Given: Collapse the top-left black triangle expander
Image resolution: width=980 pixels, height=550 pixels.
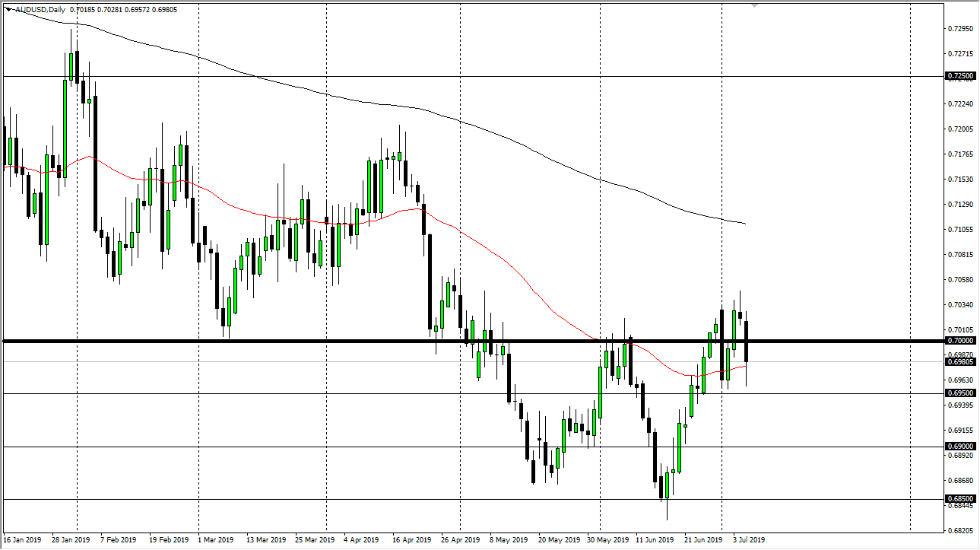Looking at the screenshot, I should pyautogui.click(x=9, y=10).
